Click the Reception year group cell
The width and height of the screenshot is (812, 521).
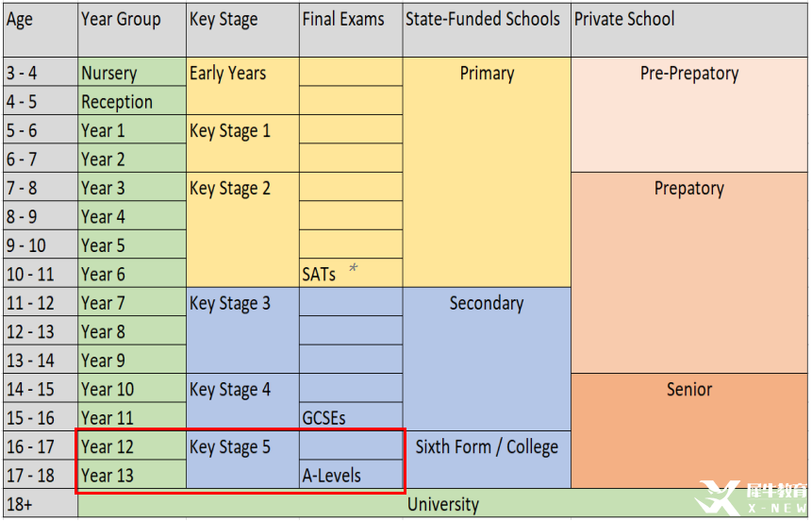coord(117,102)
